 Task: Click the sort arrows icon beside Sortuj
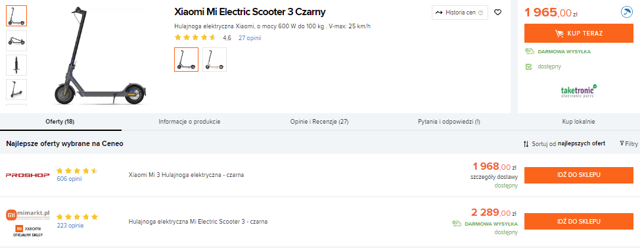coord(526,144)
